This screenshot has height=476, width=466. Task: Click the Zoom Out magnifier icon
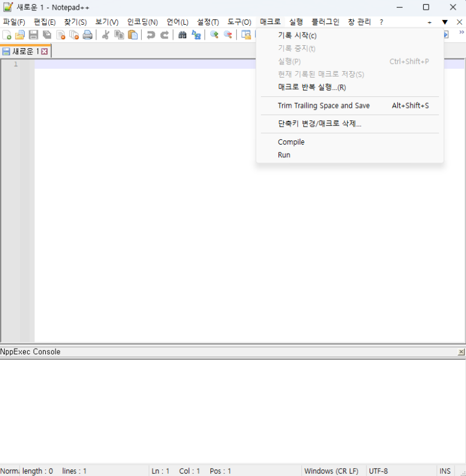[x=228, y=35]
